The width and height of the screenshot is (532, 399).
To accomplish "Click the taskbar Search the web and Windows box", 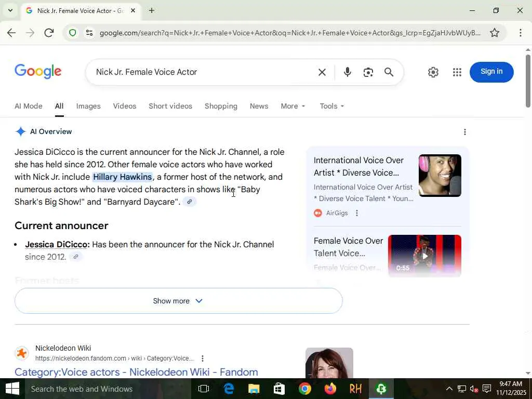I will point(108,389).
